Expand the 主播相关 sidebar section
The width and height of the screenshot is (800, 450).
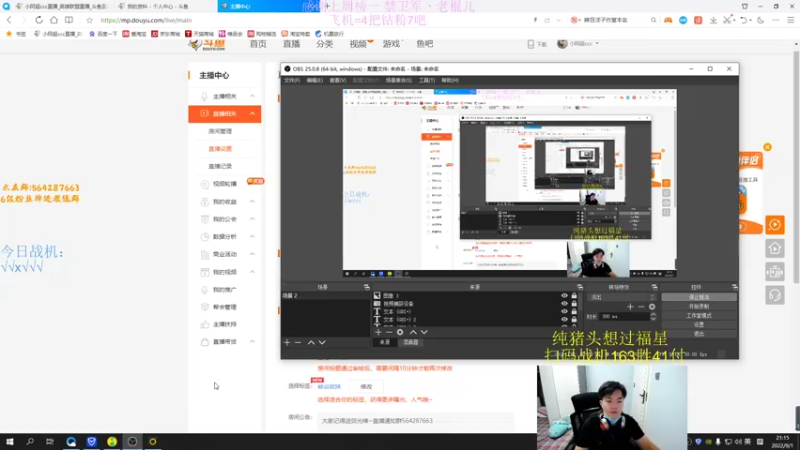(x=252, y=96)
